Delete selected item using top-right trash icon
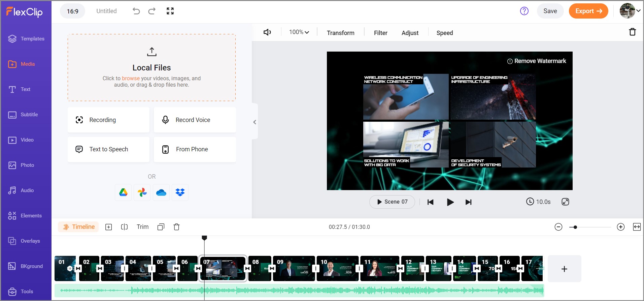This screenshot has width=644, height=301. pos(632,32)
